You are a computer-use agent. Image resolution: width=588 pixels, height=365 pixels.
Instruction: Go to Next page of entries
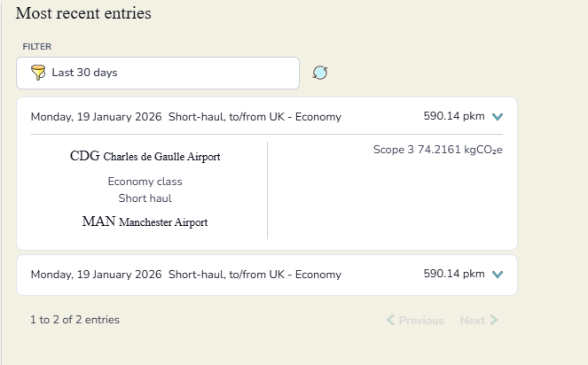tap(473, 320)
